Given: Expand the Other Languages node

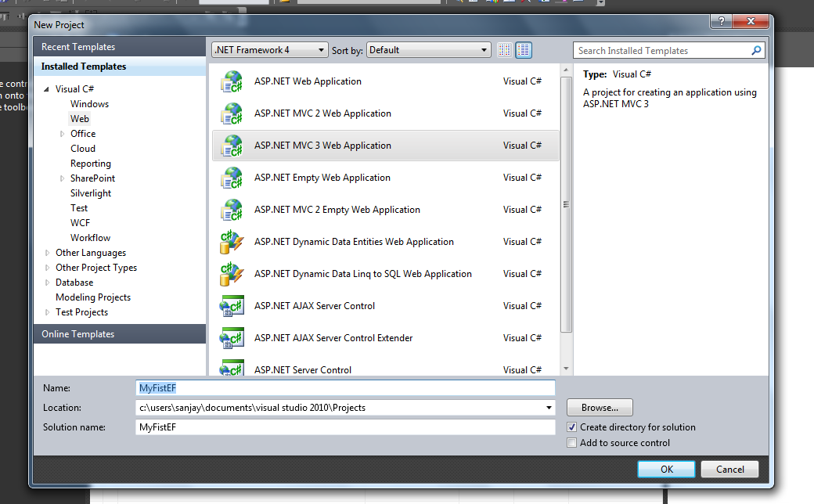Looking at the screenshot, I should click(47, 253).
